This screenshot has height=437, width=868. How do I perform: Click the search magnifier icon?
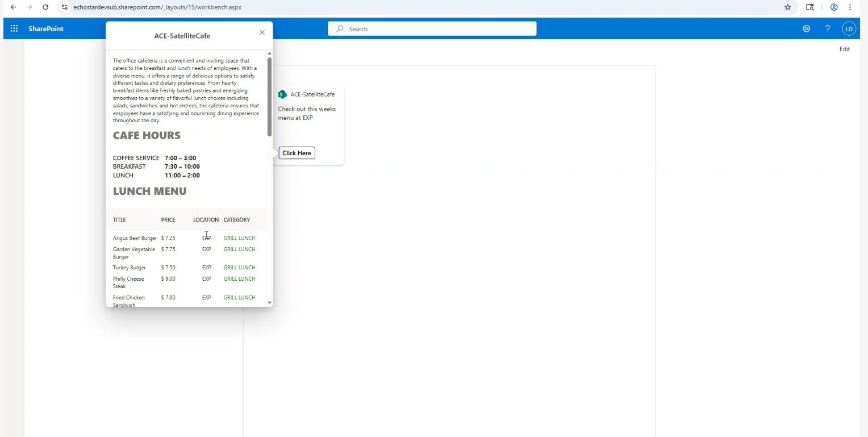point(340,28)
